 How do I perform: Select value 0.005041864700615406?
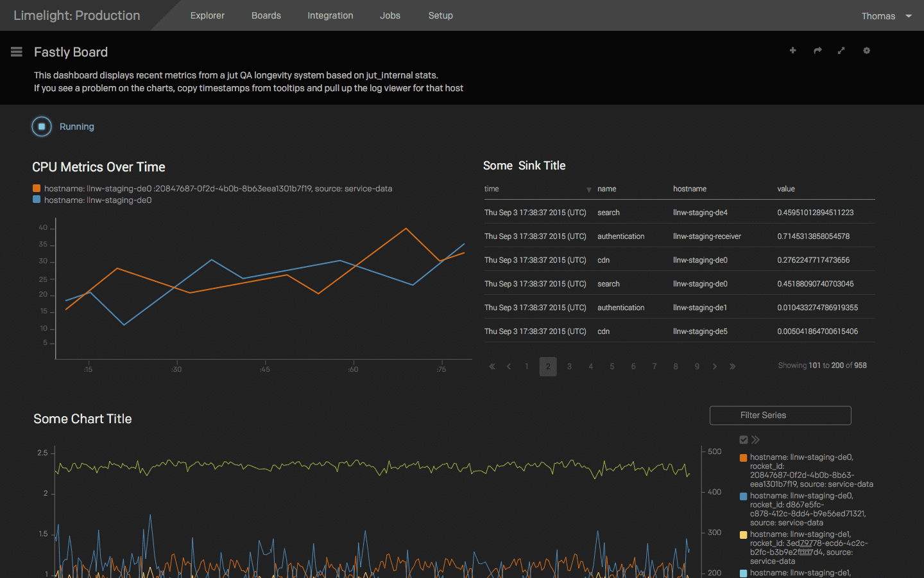pos(817,331)
